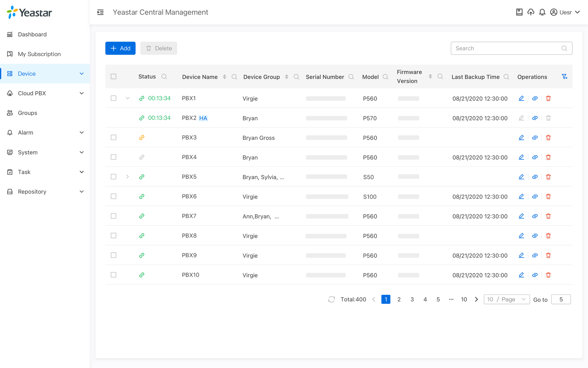Click the Add device button

point(121,48)
